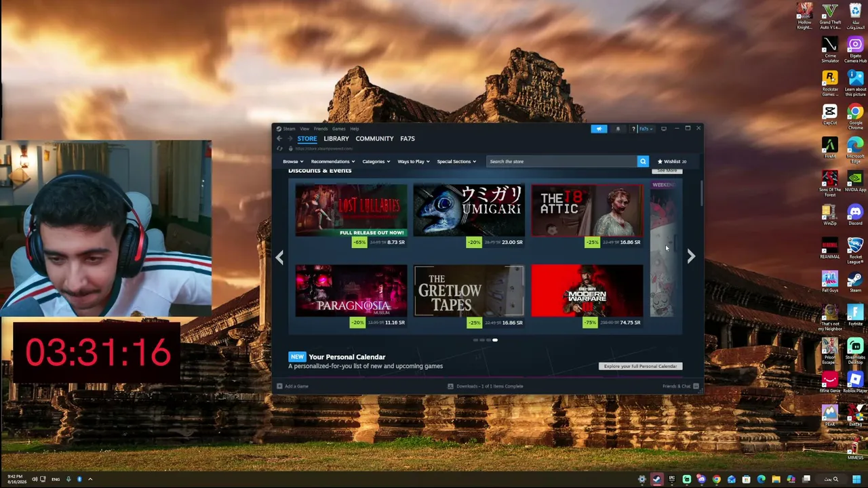The height and width of the screenshot is (488, 868).
Task: Expand the Categories dropdown
Action: (376, 161)
